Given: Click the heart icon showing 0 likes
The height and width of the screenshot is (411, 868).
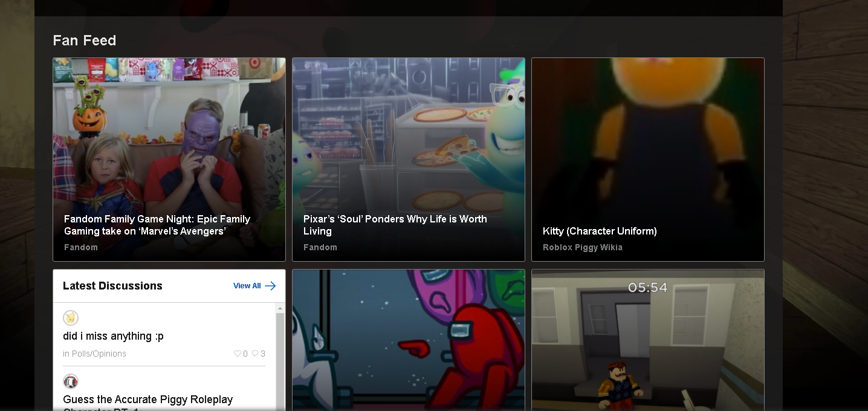Looking at the screenshot, I should [x=237, y=354].
